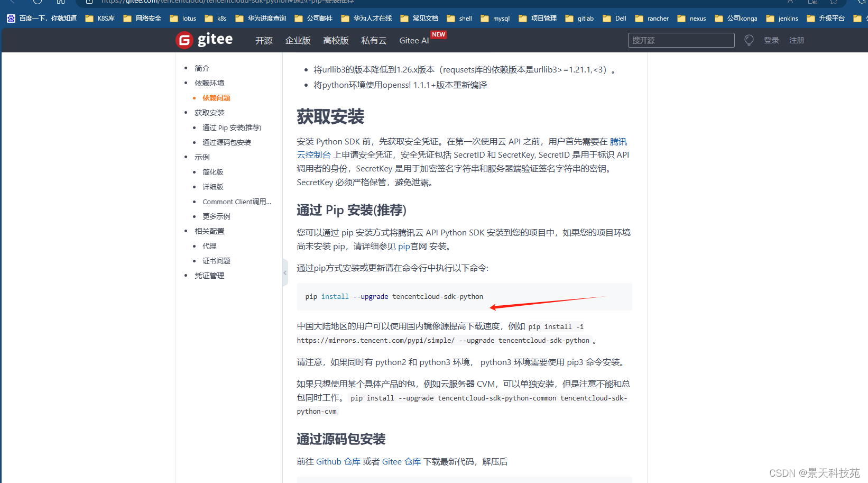Collapse the sidebar using the chevron handle

(284, 272)
